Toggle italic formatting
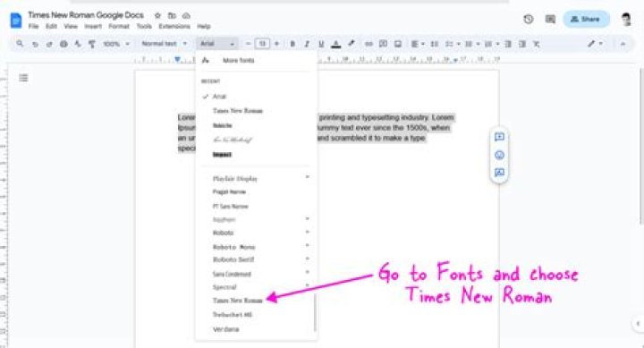644x348 pixels. coord(307,44)
